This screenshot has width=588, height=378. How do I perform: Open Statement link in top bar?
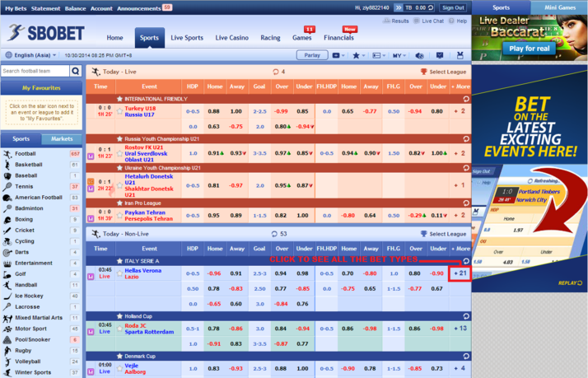coord(46,8)
